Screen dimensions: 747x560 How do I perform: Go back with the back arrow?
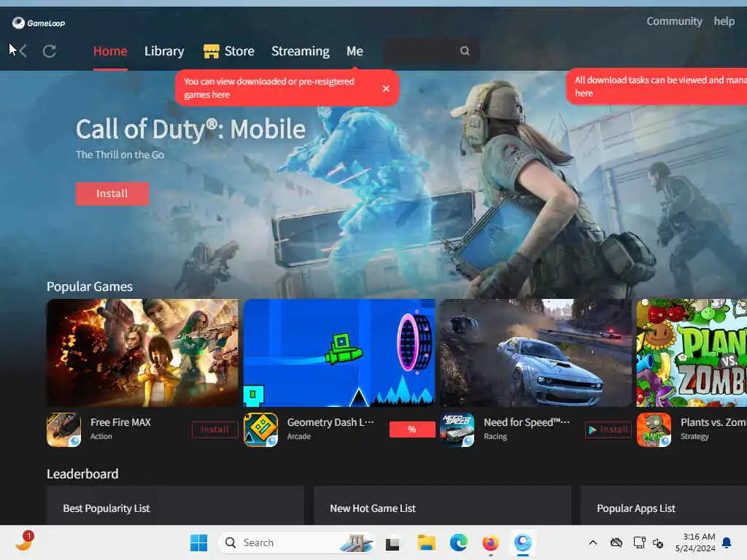pyautogui.click(x=23, y=51)
